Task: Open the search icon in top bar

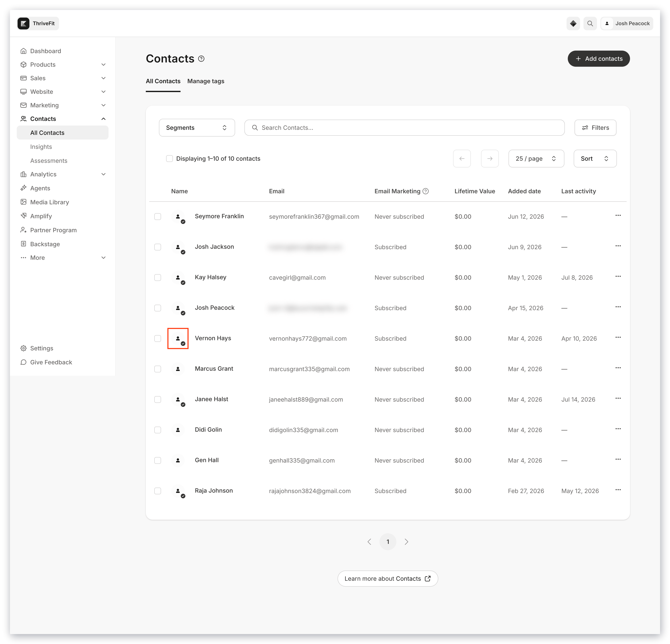Action: 590,23
